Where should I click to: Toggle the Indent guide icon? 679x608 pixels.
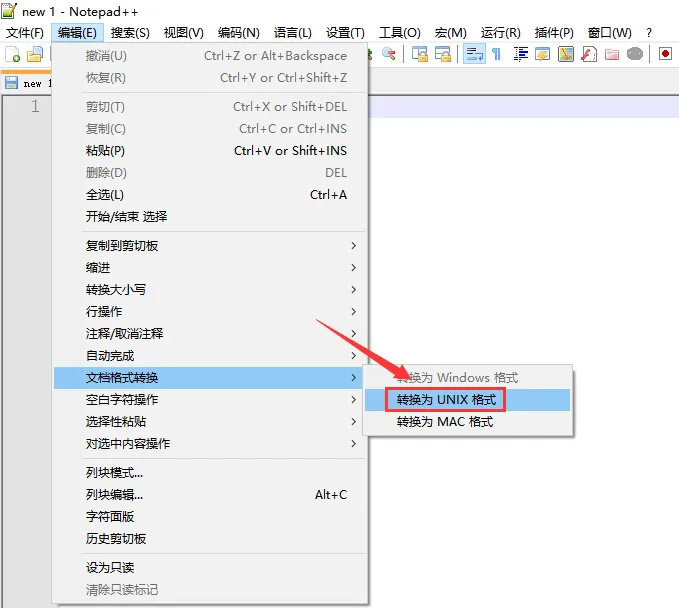520,55
